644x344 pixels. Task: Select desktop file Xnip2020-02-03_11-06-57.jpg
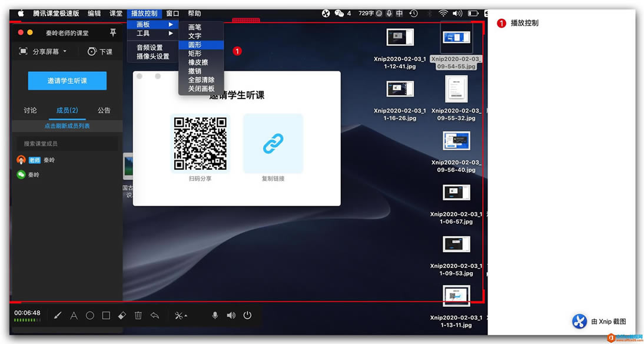(x=456, y=204)
